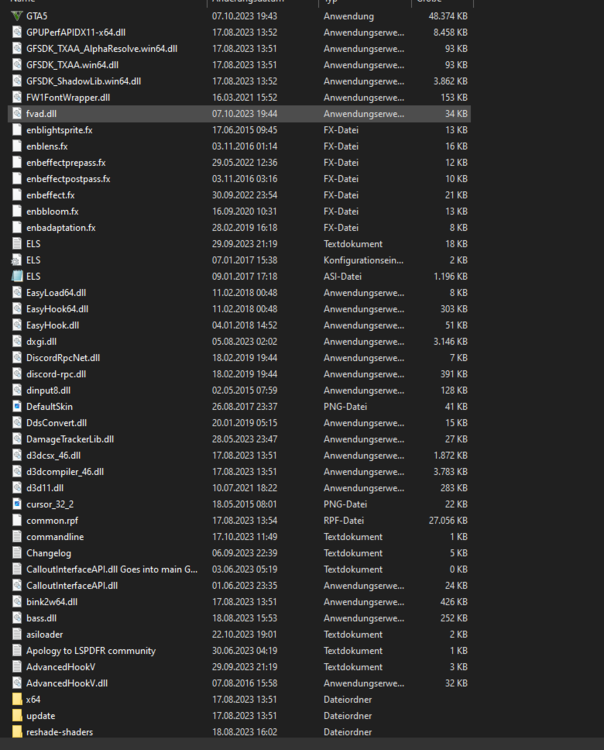Select the AdvancedHookV text document
The height and width of the screenshot is (750, 604).
click(x=61, y=667)
